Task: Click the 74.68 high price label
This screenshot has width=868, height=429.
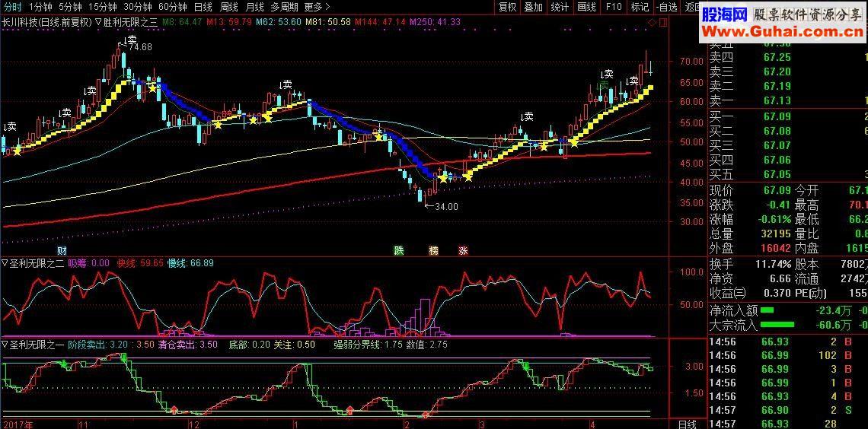Action: coord(139,48)
